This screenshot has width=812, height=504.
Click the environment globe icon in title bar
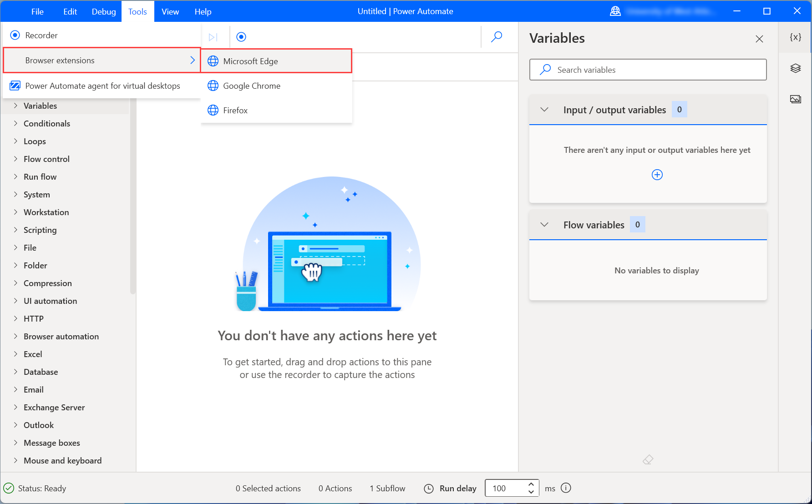point(615,11)
